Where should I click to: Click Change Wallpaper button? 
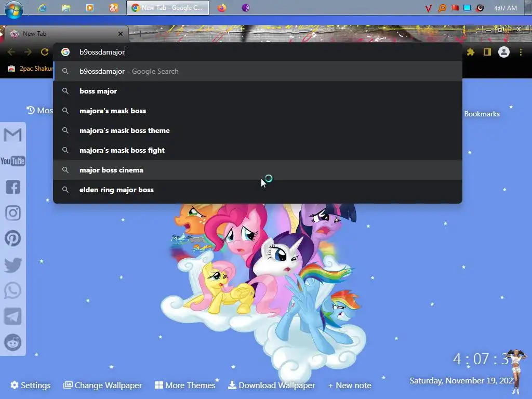pos(103,385)
